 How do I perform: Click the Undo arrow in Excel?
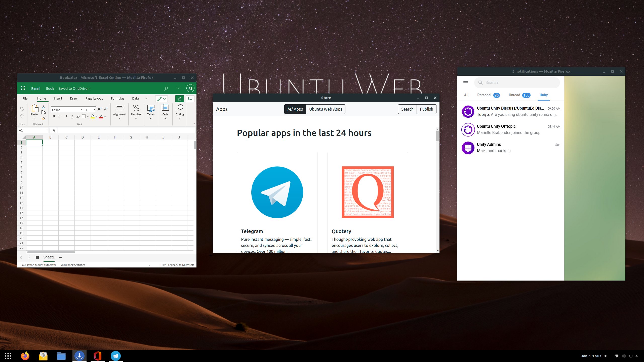pyautogui.click(x=22, y=109)
